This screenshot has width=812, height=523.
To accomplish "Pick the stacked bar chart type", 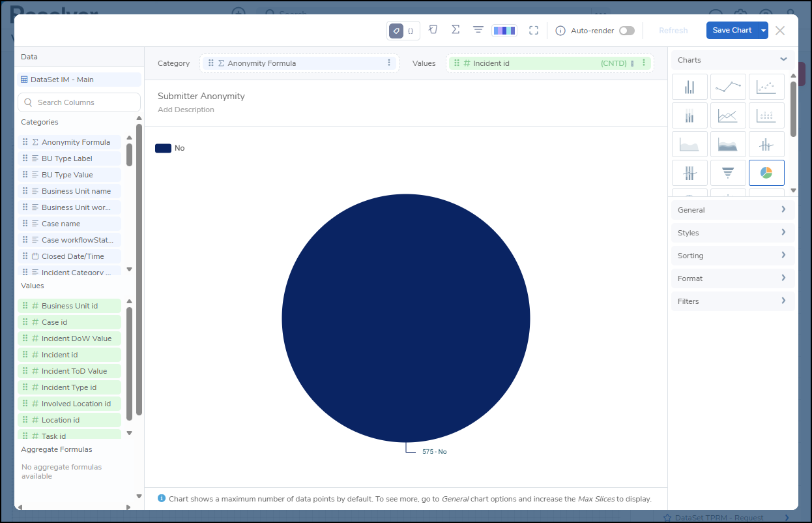I will [689, 115].
